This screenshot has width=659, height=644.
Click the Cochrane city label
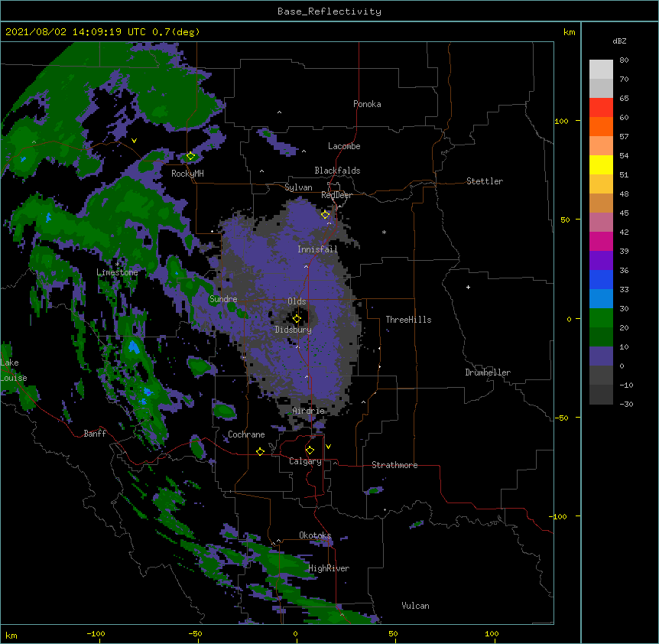[x=246, y=434]
